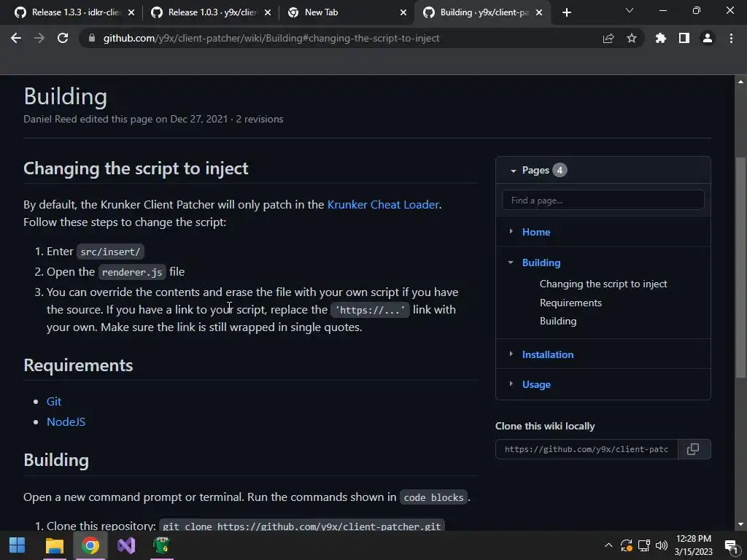The image size is (747, 560).
Task: Click the page vertical scrollbar thumb
Action: click(740, 267)
